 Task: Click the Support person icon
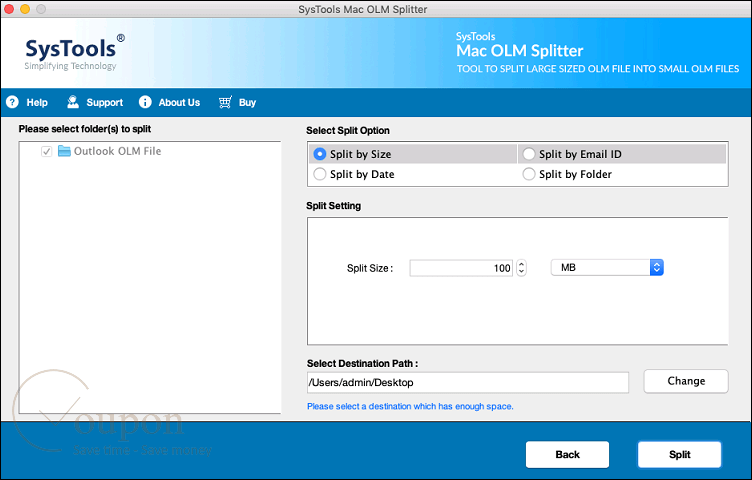73,102
